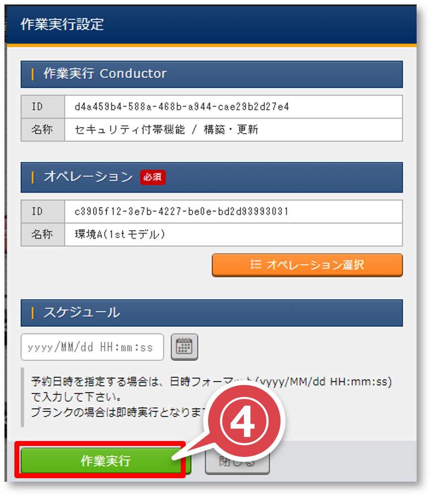Select the operation ID value c3905f12
431x504 pixels.
[181, 211]
